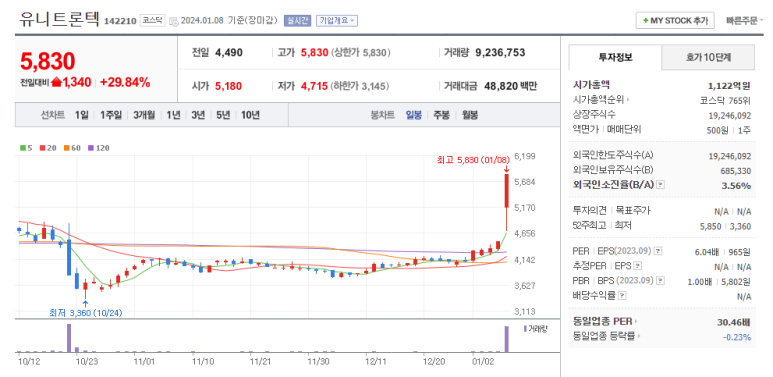Click the 52주최고 최저 value 5,850 3,360
Screen dimensions: 773x377
pyautogui.click(x=725, y=226)
